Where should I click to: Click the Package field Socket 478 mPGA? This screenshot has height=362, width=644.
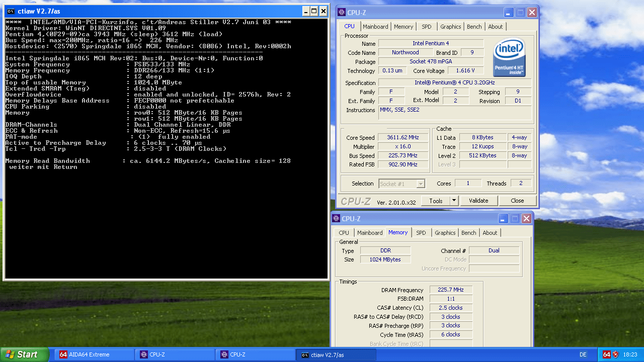pyautogui.click(x=431, y=61)
